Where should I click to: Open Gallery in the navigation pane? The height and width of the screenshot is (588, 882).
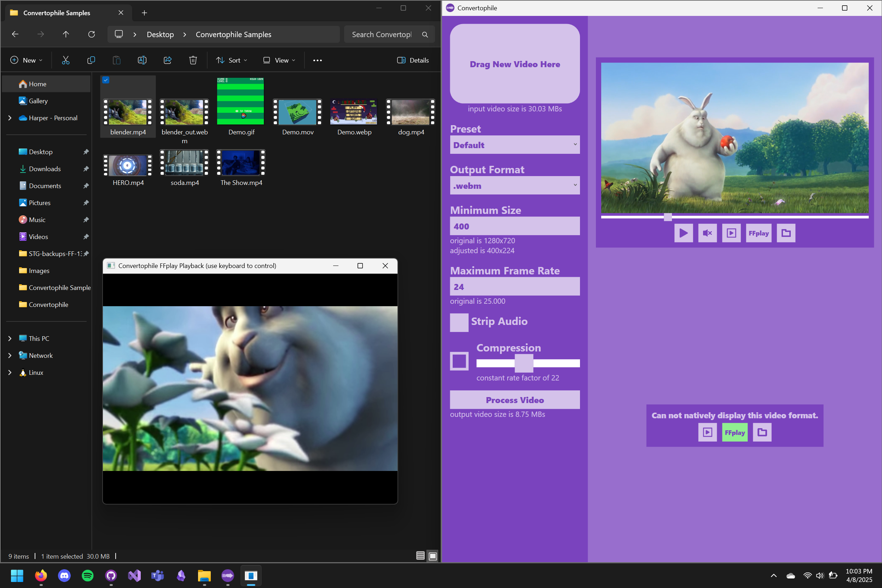pyautogui.click(x=46, y=101)
